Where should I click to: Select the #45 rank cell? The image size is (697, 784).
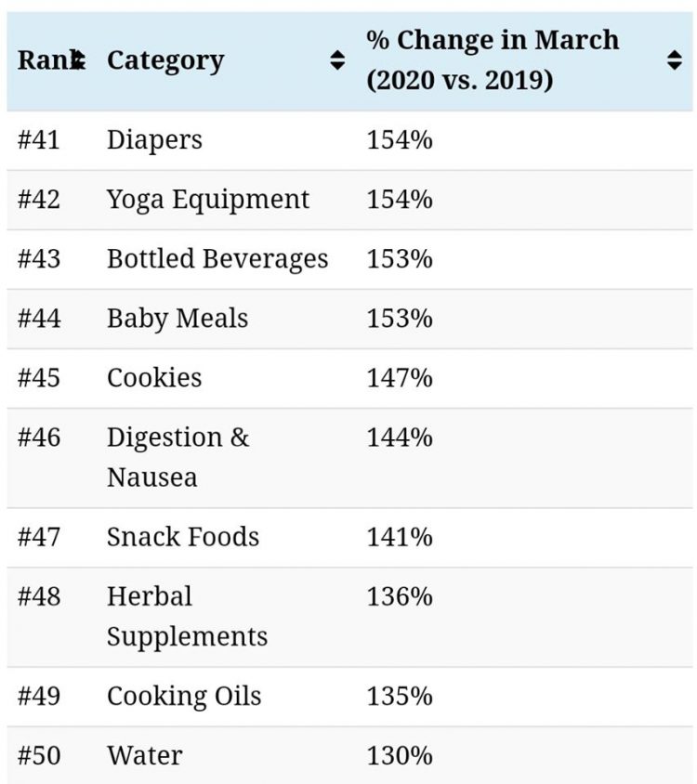(x=39, y=378)
